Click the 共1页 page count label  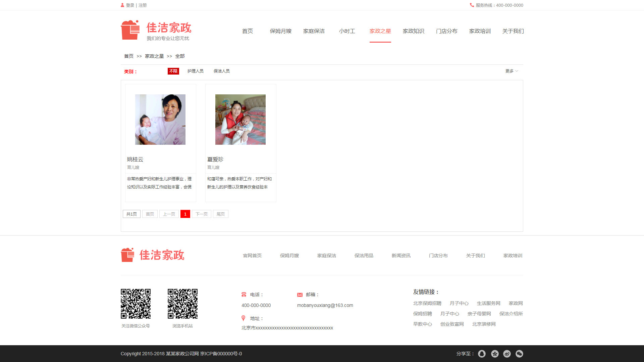[131, 214]
